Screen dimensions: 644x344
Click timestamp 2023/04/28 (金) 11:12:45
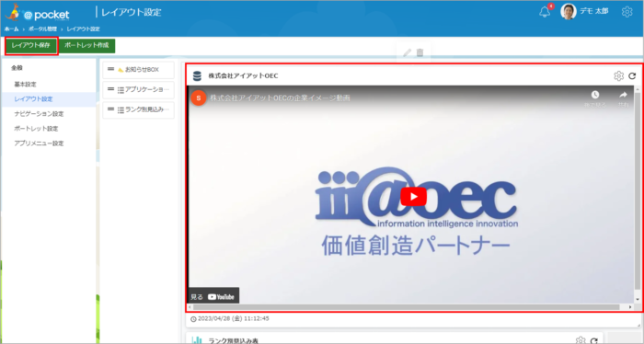pyautogui.click(x=234, y=318)
